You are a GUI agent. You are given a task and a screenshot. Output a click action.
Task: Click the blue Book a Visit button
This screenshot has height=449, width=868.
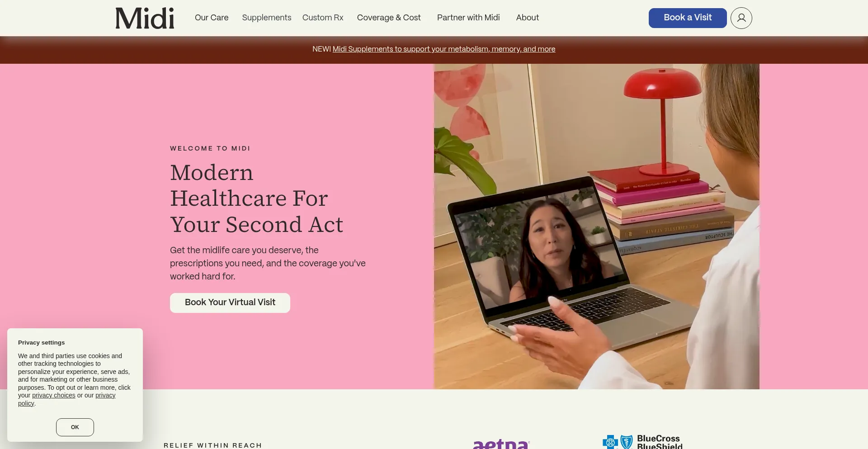(x=688, y=18)
